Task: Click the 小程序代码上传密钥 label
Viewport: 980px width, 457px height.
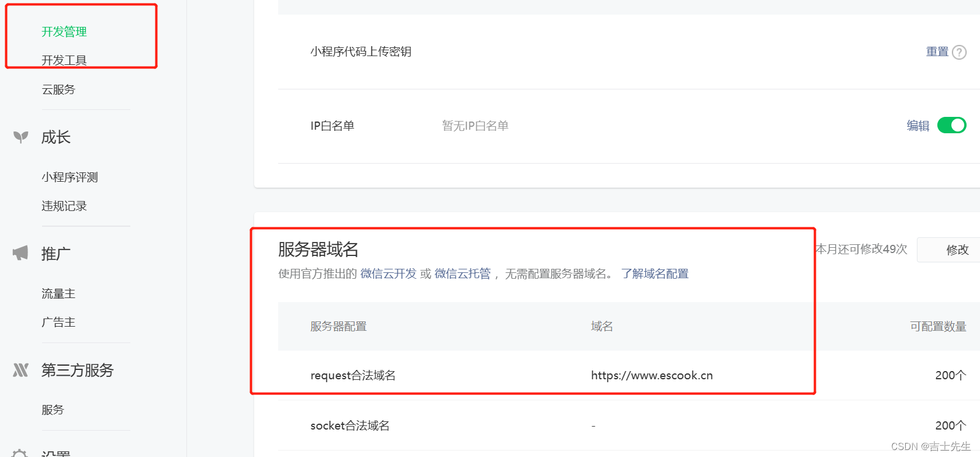Action: pos(361,51)
